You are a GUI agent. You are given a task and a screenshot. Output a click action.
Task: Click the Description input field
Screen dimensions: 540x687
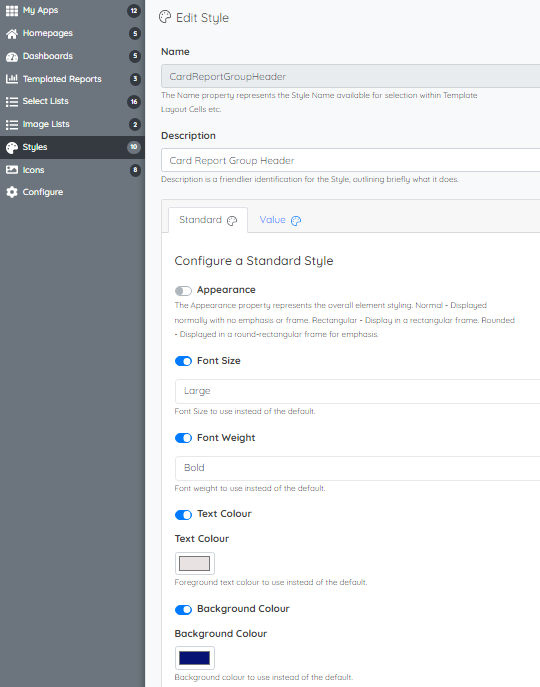(351, 160)
